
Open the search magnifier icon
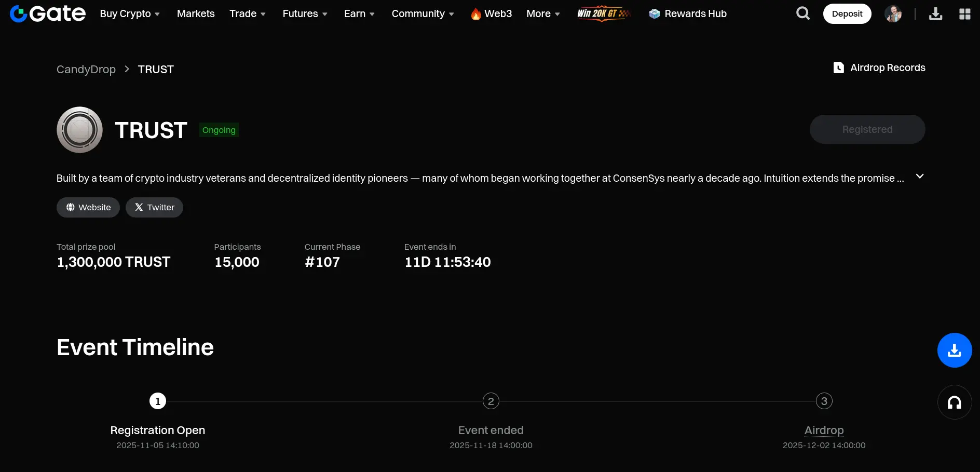pyautogui.click(x=803, y=14)
